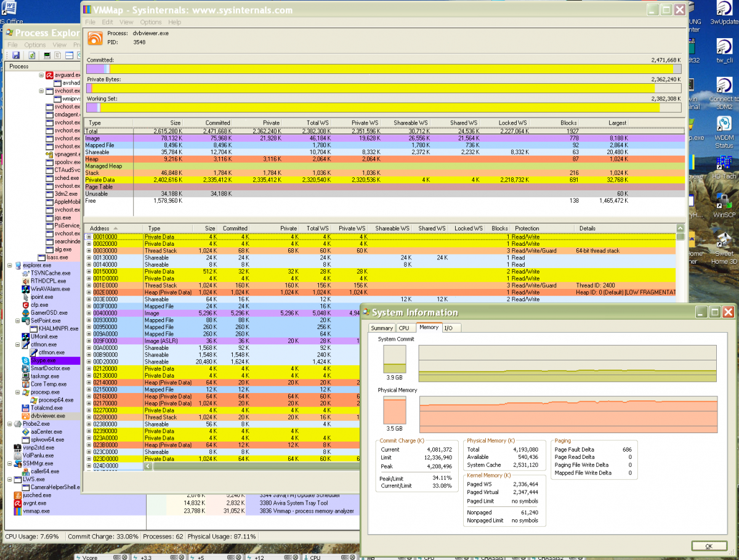Click the dvbviewer.exe icon in process tree

pyautogui.click(x=26, y=416)
